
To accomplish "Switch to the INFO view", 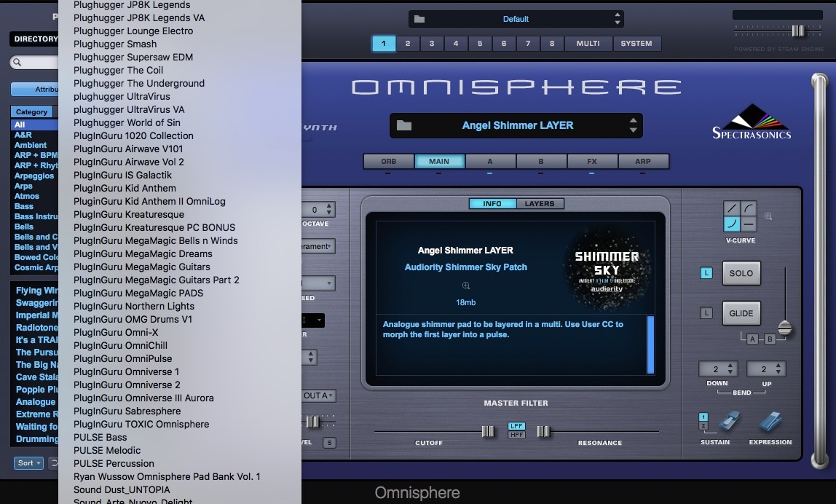I will point(492,204).
